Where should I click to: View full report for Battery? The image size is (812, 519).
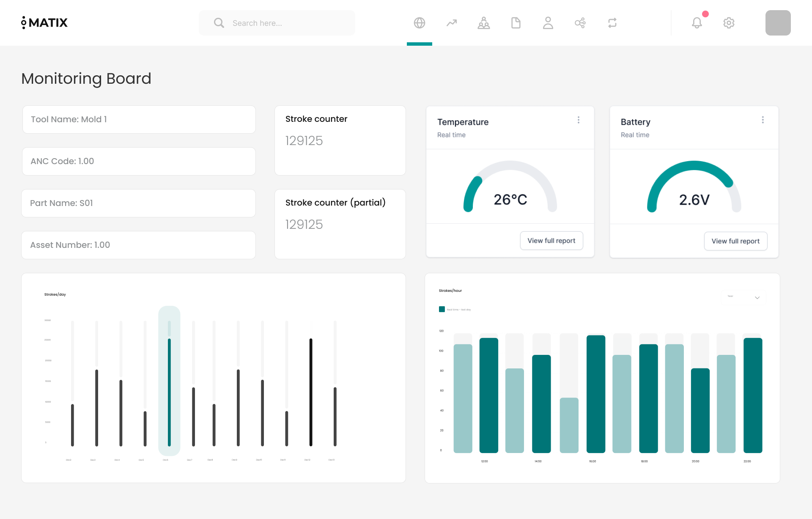[735, 241]
